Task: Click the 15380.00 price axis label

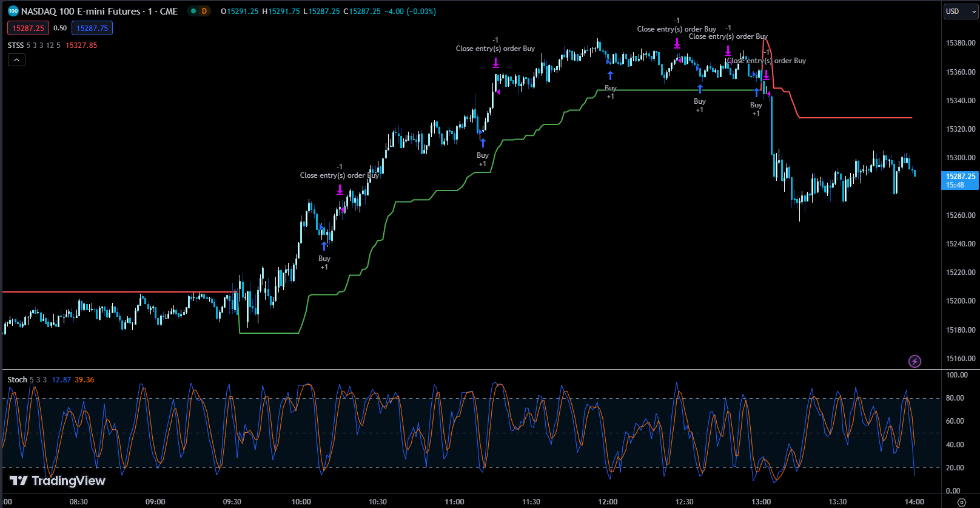Action: click(x=961, y=43)
